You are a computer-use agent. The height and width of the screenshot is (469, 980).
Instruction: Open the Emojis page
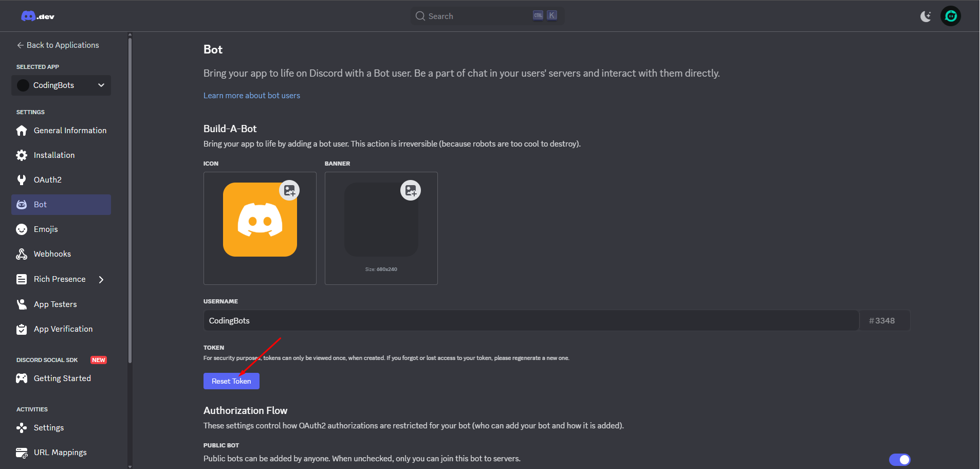click(61, 229)
